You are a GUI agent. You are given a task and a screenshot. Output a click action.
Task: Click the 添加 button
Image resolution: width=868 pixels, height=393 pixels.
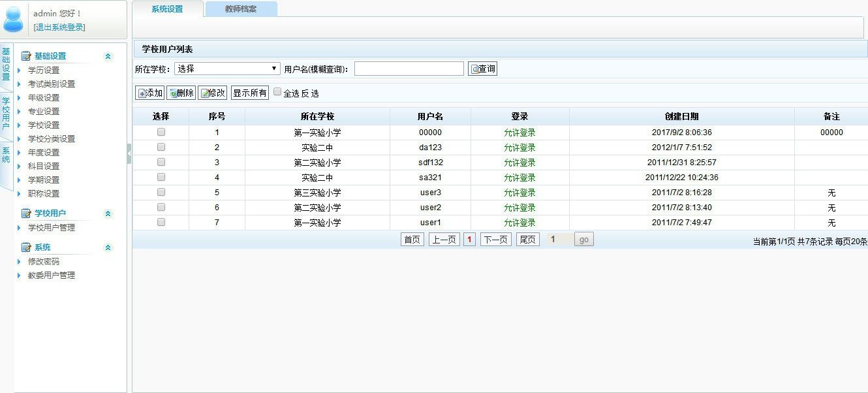(x=149, y=93)
